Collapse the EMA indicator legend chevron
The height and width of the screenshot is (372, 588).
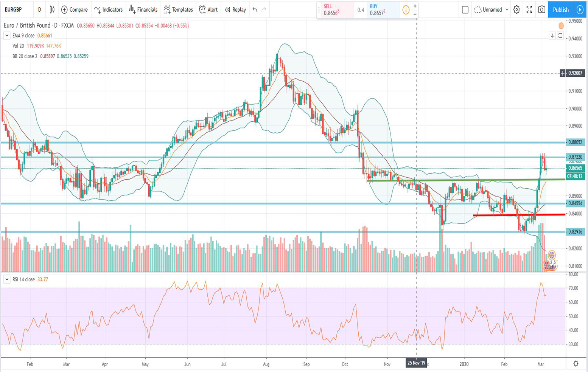7,36
